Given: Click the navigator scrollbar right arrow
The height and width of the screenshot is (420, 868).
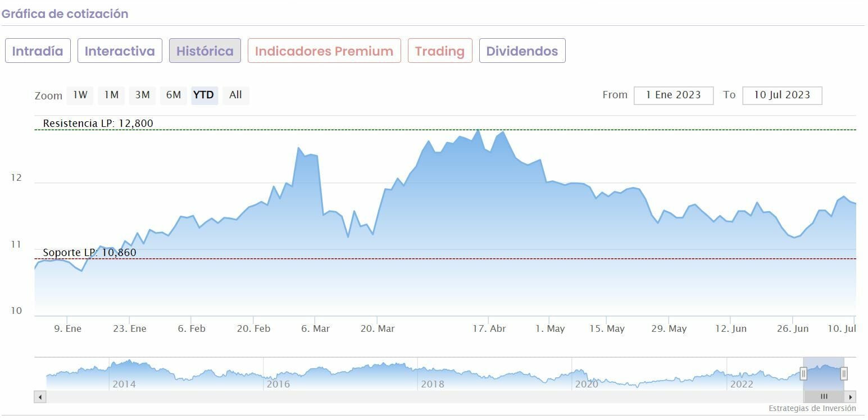Looking at the screenshot, I should [851, 396].
